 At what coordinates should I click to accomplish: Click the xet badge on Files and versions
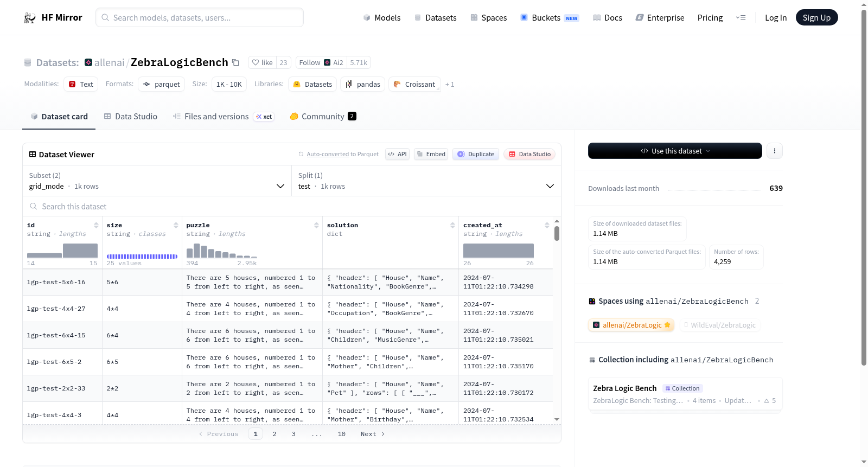click(x=264, y=117)
